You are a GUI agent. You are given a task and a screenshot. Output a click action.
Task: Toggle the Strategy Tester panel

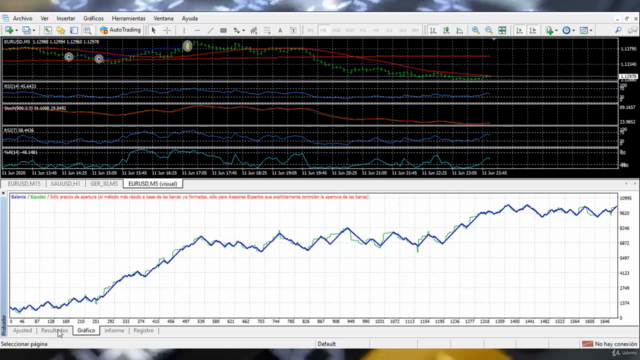[87, 30]
